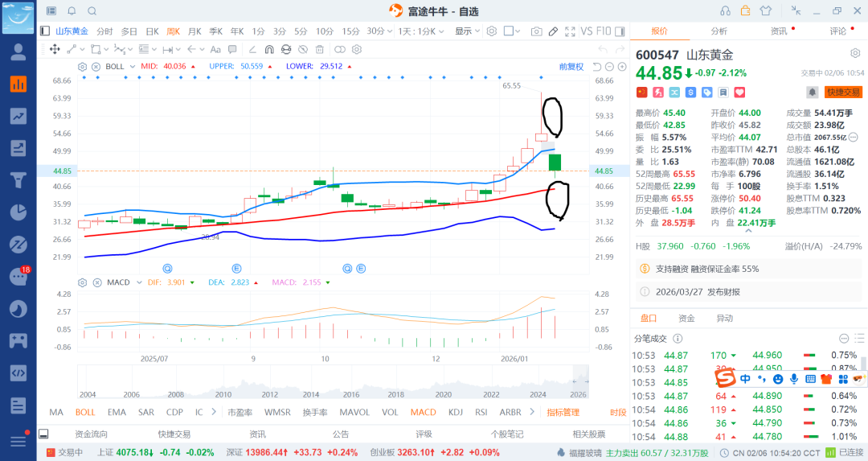Toggle favorite with the heart icon
The height and width of the screenshot is (461, 868).
pos(739,93)
